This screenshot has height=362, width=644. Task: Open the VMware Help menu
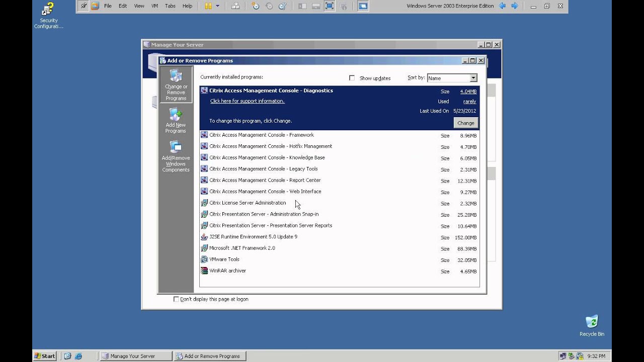187,6
